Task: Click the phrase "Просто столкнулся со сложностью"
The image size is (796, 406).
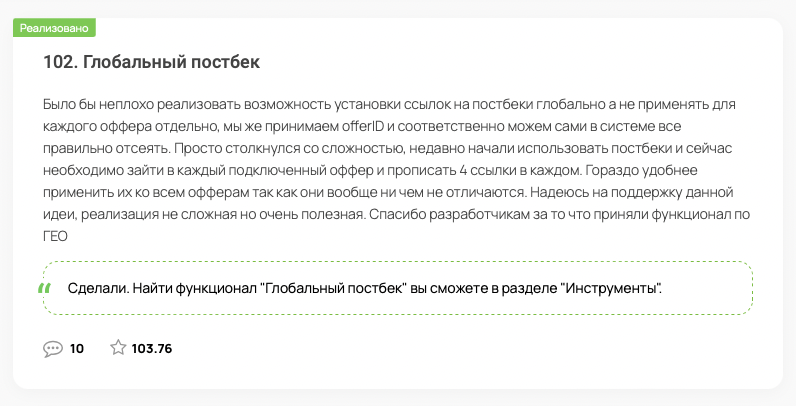Action: pos(290,149)
